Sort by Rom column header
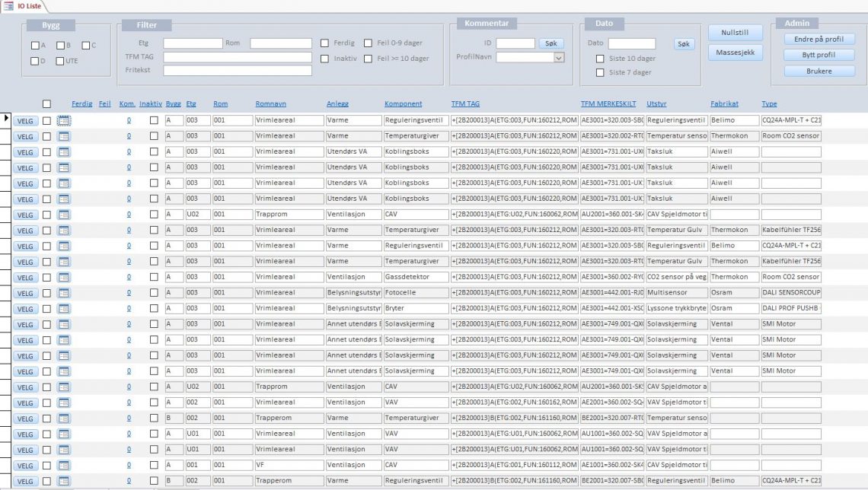 point(220,104)
